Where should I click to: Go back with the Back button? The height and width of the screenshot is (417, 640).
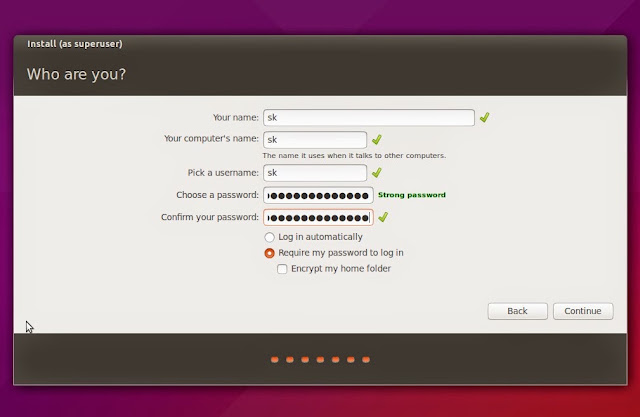point(517,311)
